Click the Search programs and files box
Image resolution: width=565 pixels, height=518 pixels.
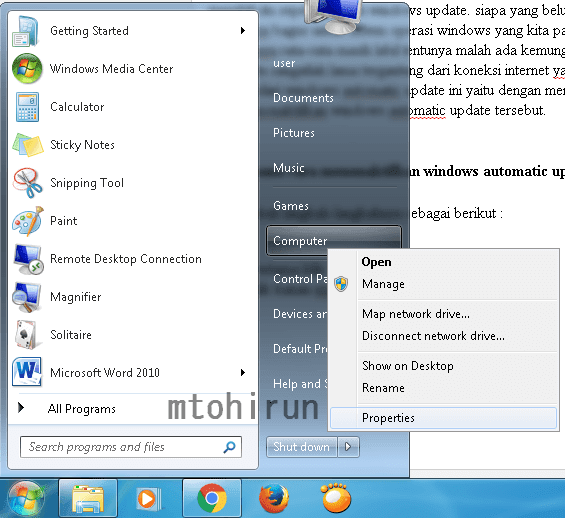pos(131,447)
